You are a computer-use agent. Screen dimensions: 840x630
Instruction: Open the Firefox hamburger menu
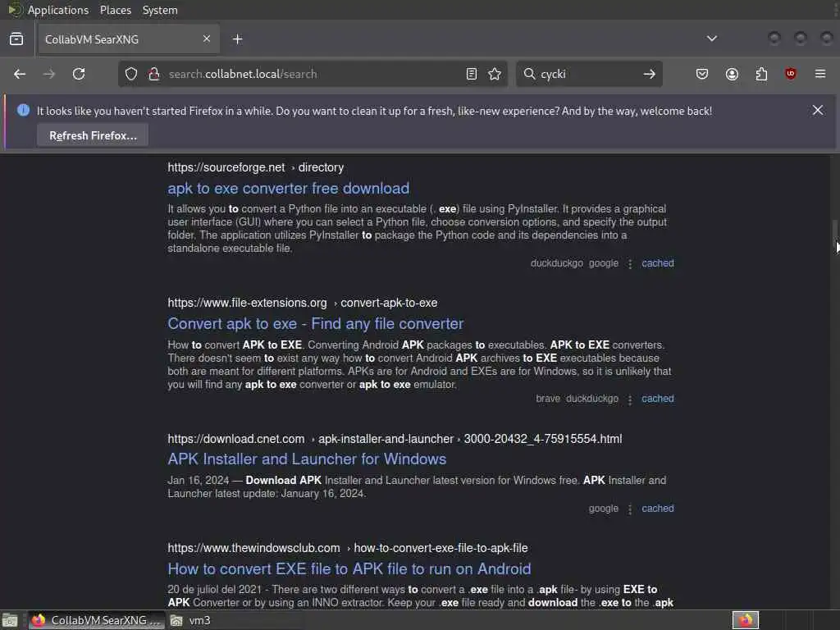tap(820, 74)
